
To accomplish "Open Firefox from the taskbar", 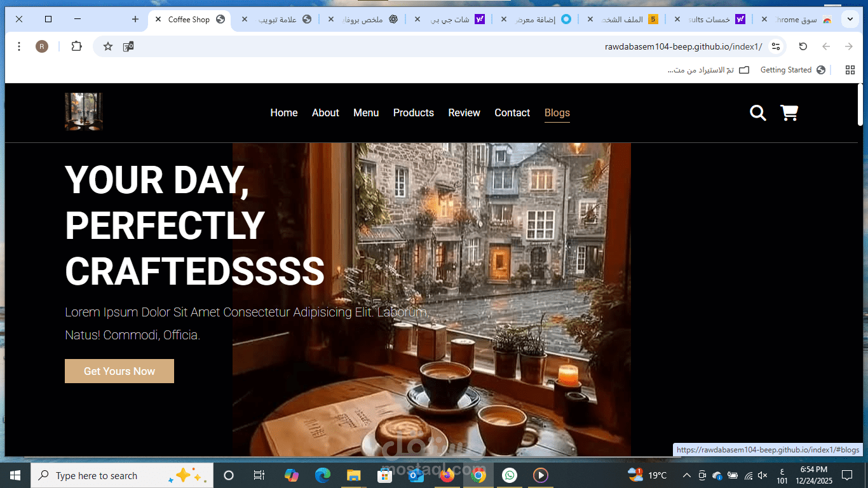I will pyautogui.click(x=447, y=475).
